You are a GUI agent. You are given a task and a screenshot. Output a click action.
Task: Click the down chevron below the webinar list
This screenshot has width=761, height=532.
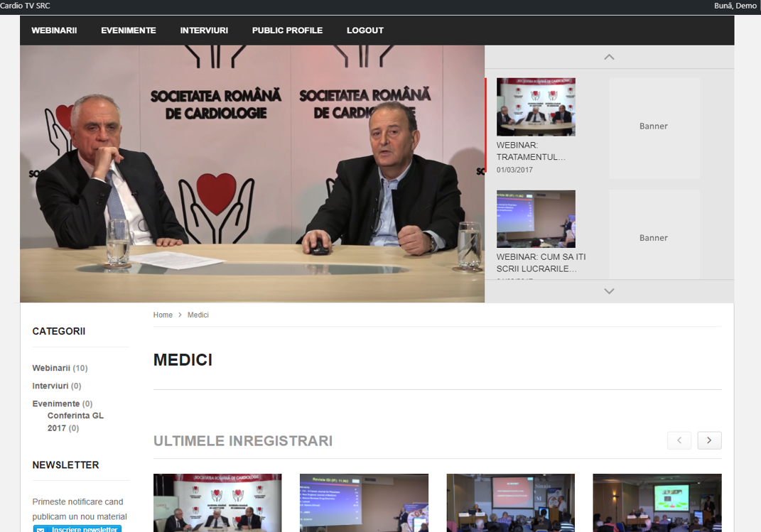(x=609, y=291)
